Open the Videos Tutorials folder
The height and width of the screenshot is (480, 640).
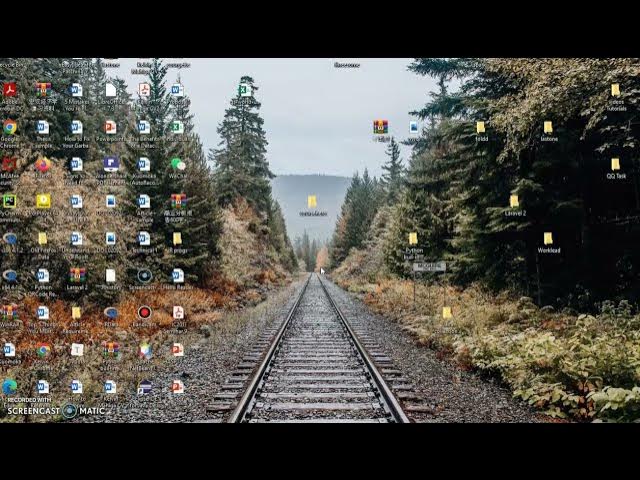615,91
